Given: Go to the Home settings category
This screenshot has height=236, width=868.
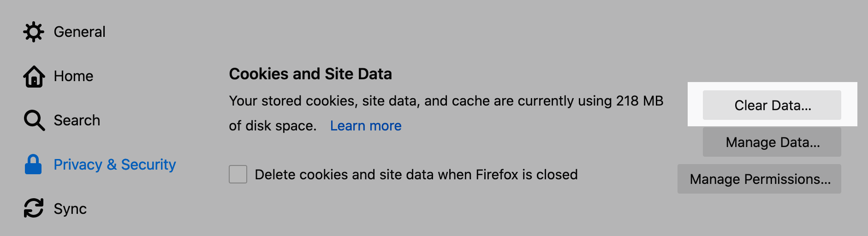Looking at the screenshot, I should (x=73, y=76).
